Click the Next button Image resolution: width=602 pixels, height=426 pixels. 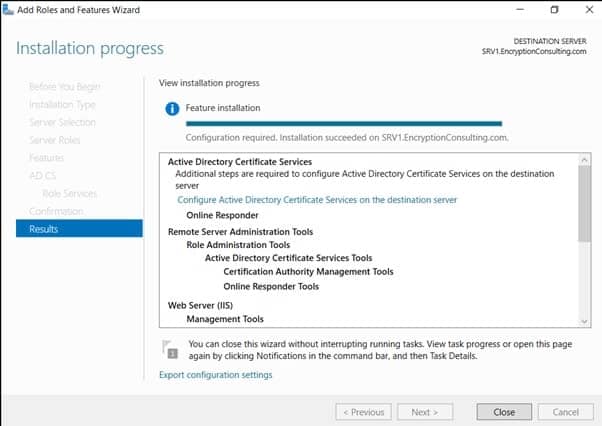[x=424, y=412]
